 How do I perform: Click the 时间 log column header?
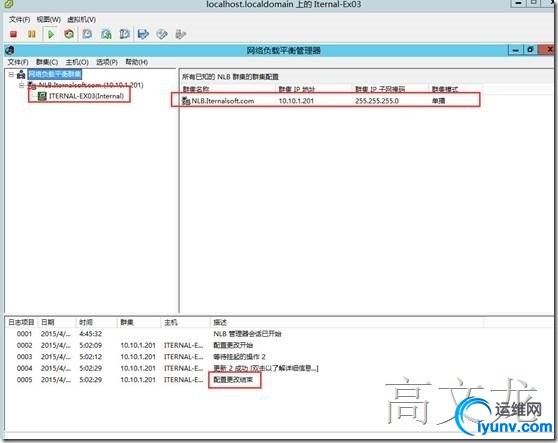pyautogui.click(x=86, y=322)
